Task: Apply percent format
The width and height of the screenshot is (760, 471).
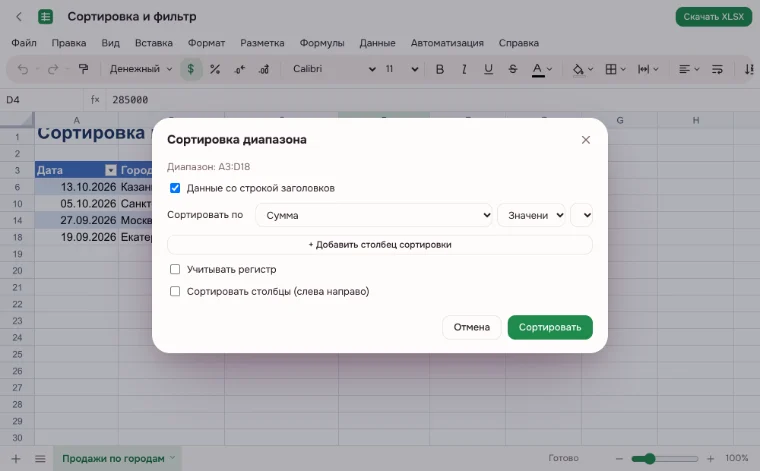Action: point(215,69)
